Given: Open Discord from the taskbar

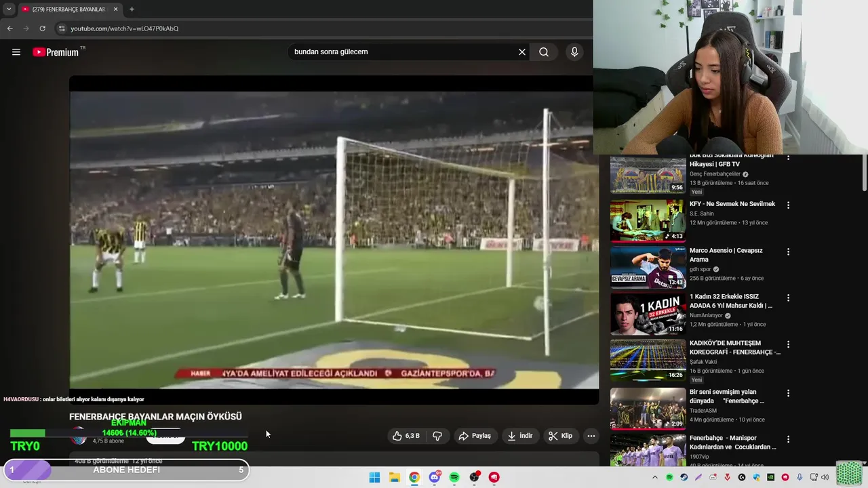Looking at the screenshot, I should click(435, 477).
